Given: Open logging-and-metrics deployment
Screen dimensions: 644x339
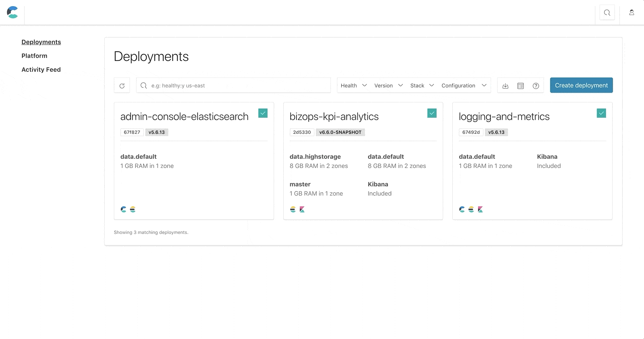Looking at the screenshot, I should [504, 117].
